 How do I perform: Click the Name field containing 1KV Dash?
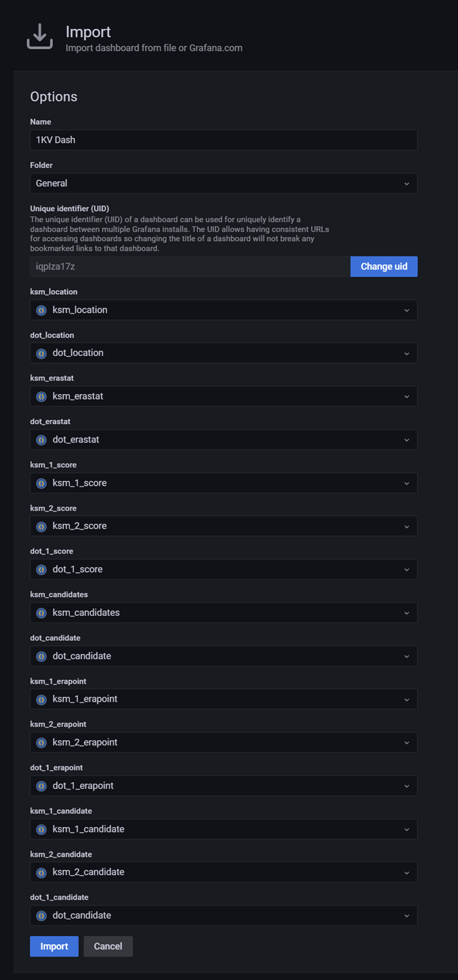click(x=223, y=140)
